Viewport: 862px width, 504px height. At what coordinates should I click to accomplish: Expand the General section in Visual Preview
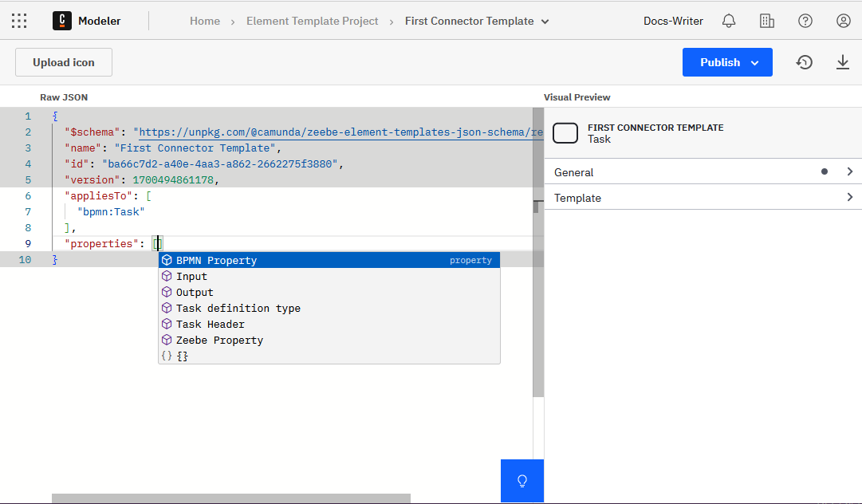tap(849, 171)
